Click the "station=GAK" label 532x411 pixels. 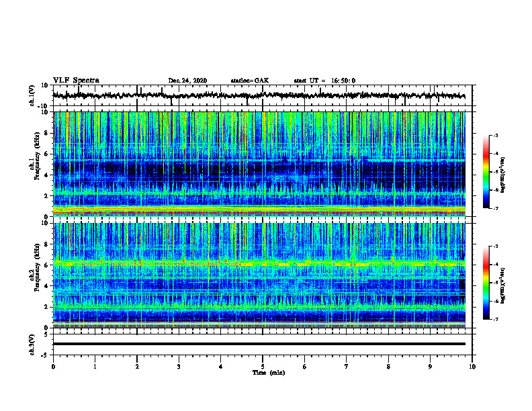(x=250, y=81)
